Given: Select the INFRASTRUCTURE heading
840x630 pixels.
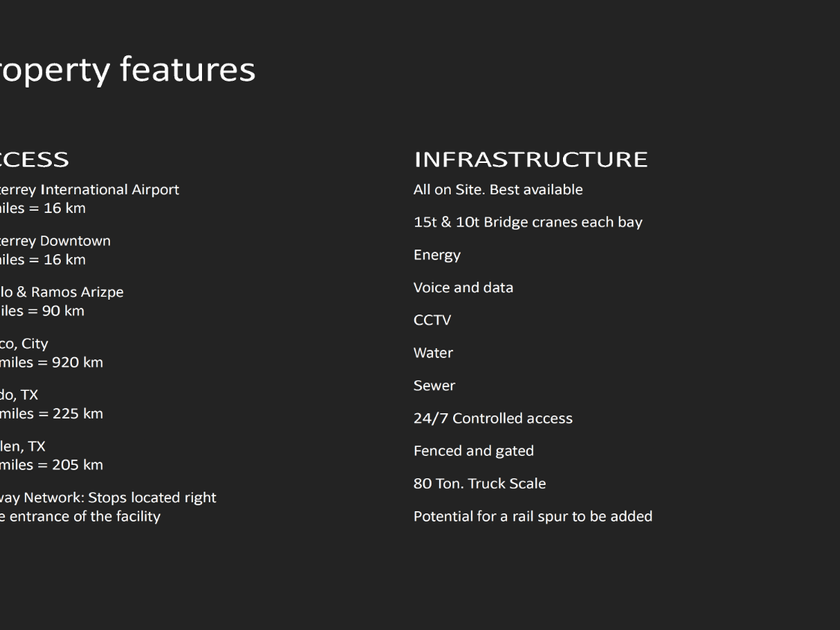Looking at the screenshot, I should point(530,160).
